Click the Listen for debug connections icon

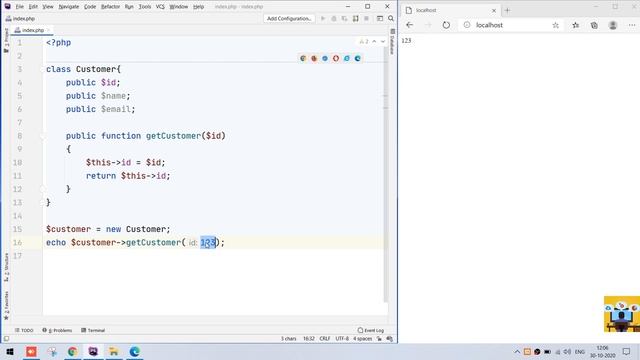point(356,19)
